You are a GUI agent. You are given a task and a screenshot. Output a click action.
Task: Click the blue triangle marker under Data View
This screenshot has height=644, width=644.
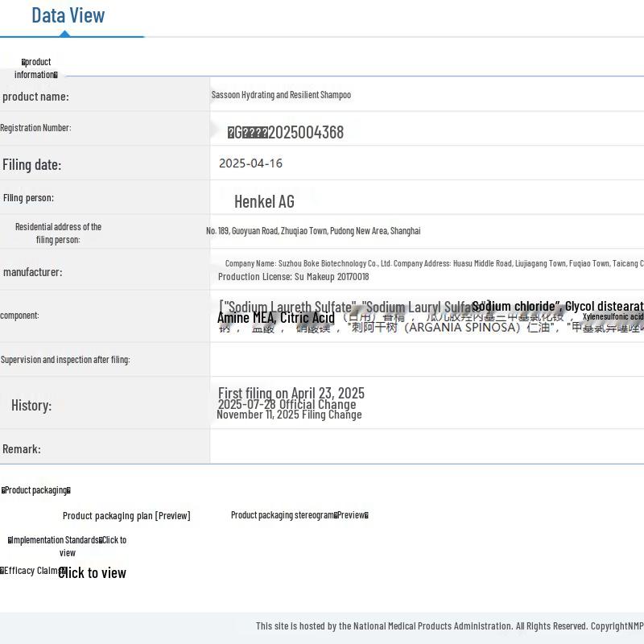pyautogui.click(x=64, y=34)
